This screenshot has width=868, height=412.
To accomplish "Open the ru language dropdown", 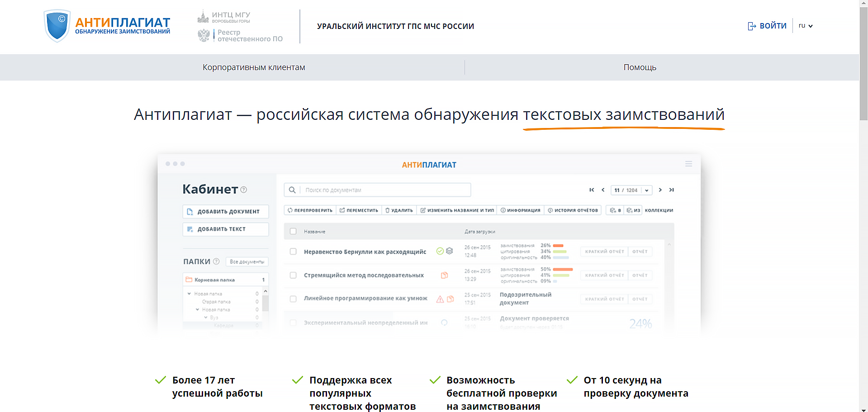I will point(806,26).
